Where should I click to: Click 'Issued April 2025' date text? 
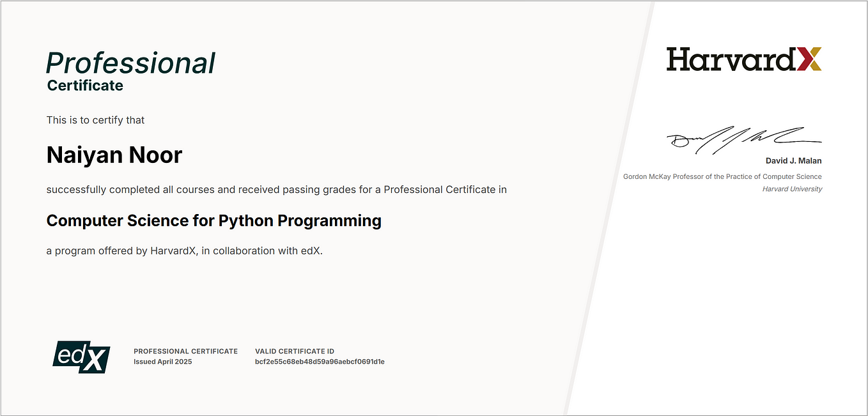(162, 362)
